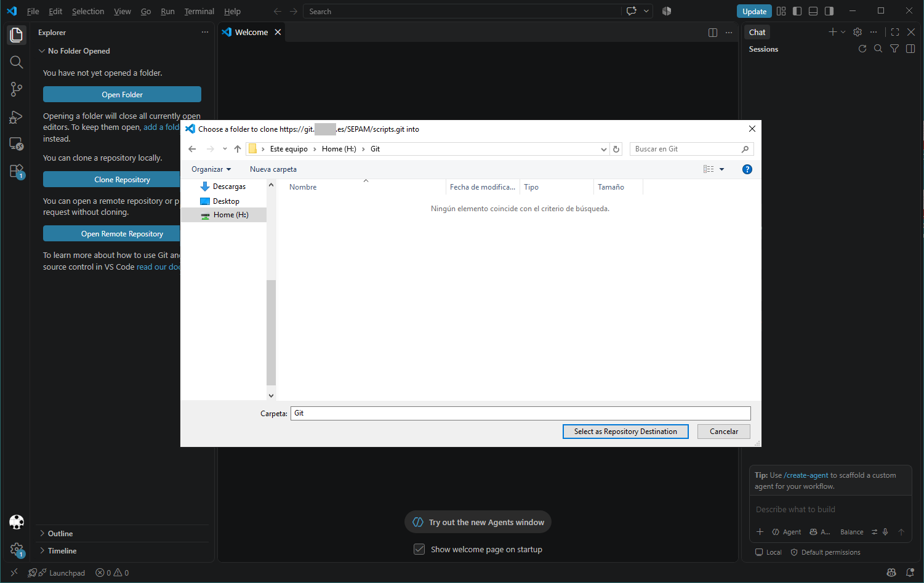Toggle the bottom panel layout button
The height and width of the screenshot is (583, 924).
click(813, 11)
